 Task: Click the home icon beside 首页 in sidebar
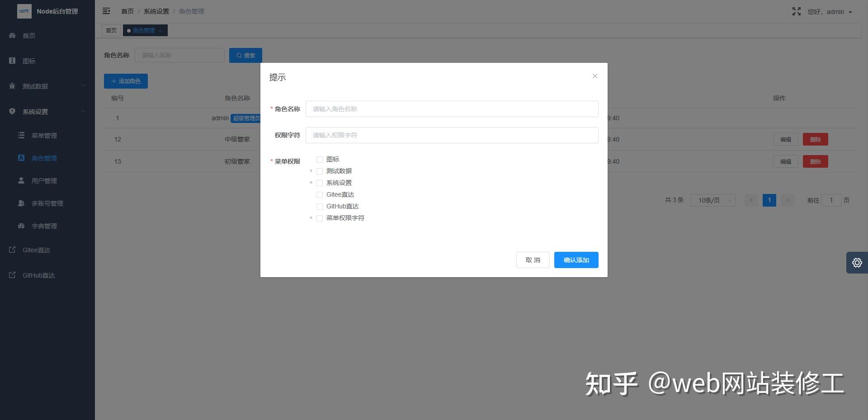click(x=12, y=35)
